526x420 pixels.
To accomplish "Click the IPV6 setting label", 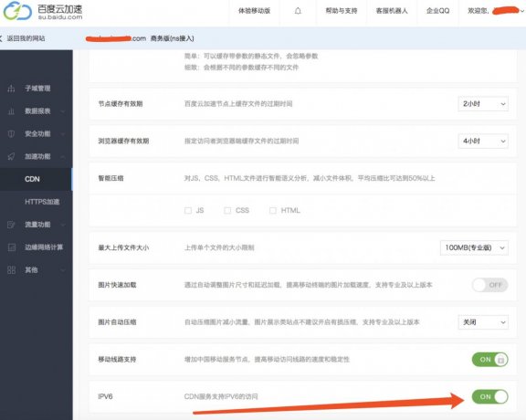I will coord(105,397).
